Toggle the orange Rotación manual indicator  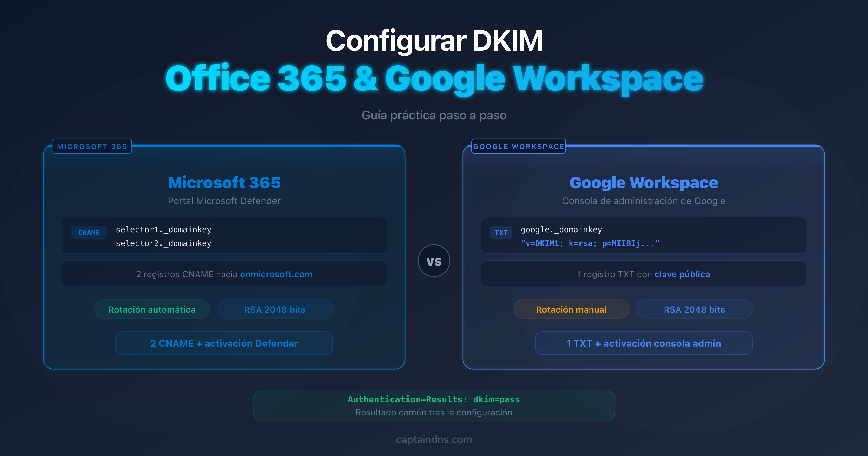571,309
